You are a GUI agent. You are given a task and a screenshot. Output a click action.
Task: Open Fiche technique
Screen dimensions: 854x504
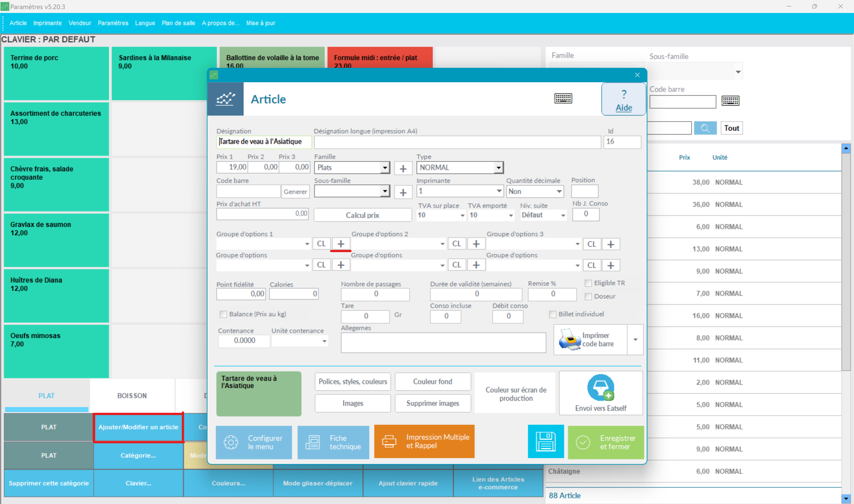[x=333, y=442]
